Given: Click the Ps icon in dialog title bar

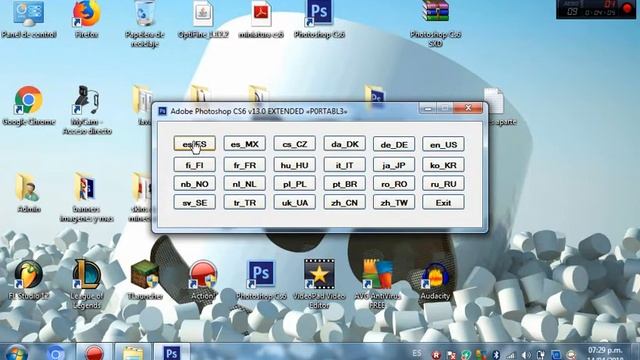Looking at the screenshot, I should click(162, 111).
